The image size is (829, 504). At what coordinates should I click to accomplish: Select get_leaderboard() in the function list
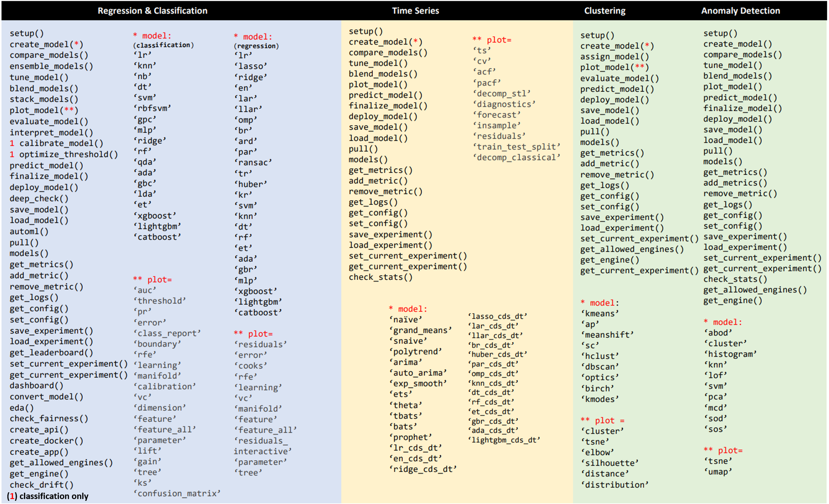[x=52, y=353]
